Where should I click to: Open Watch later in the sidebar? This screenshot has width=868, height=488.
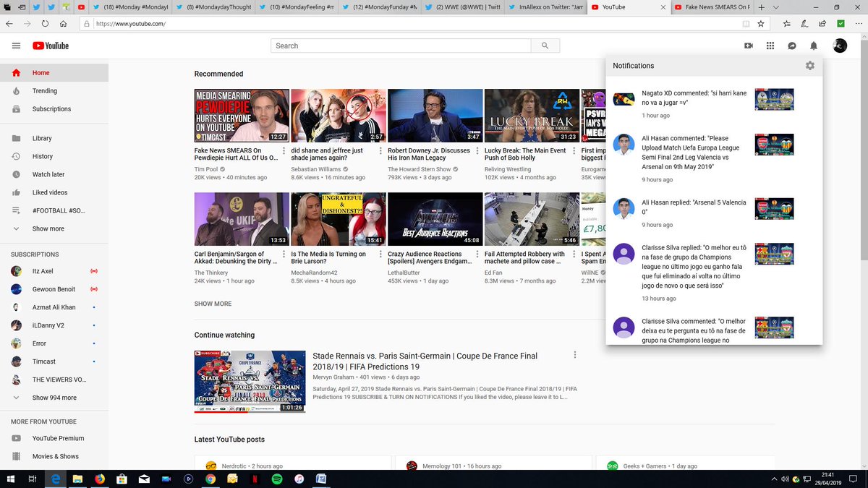pos(54,174)
